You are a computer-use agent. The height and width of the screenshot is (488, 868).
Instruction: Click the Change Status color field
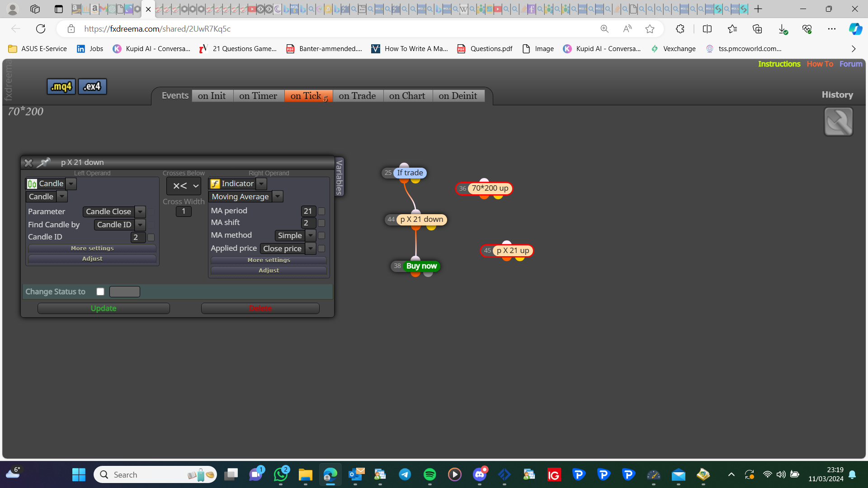[x=125, y=291]
